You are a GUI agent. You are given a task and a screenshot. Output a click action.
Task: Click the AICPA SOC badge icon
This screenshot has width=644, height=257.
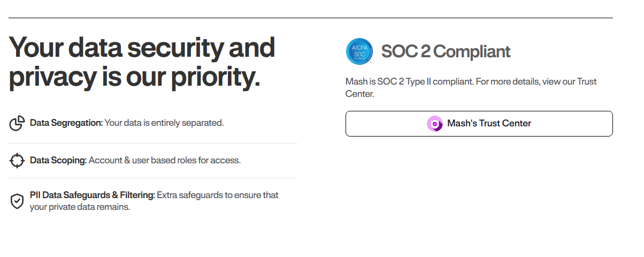[x=359, y=52]
